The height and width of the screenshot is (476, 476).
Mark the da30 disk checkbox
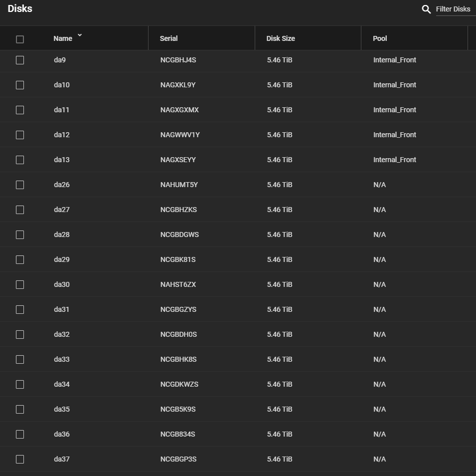coord(20,284)
